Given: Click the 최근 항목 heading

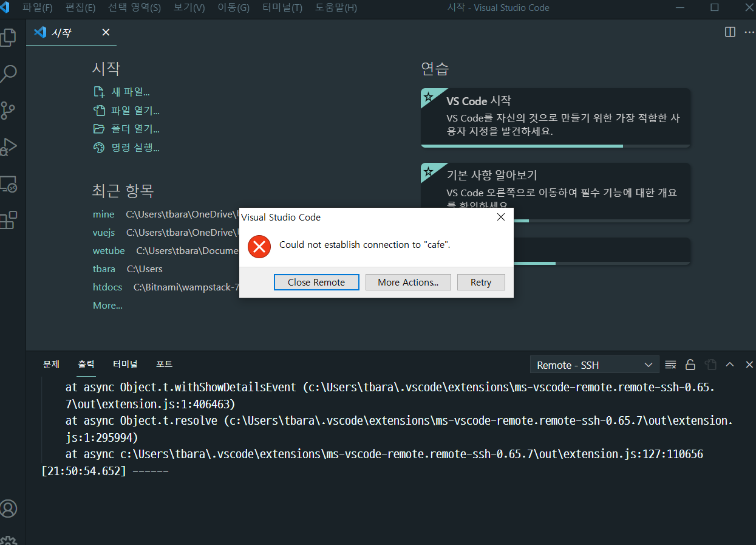Looking at the screenshot, I should click(123, 191).
